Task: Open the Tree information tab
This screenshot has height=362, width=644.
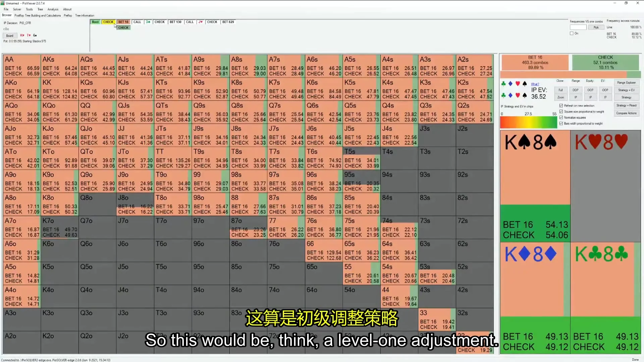Action: [85, 15]
